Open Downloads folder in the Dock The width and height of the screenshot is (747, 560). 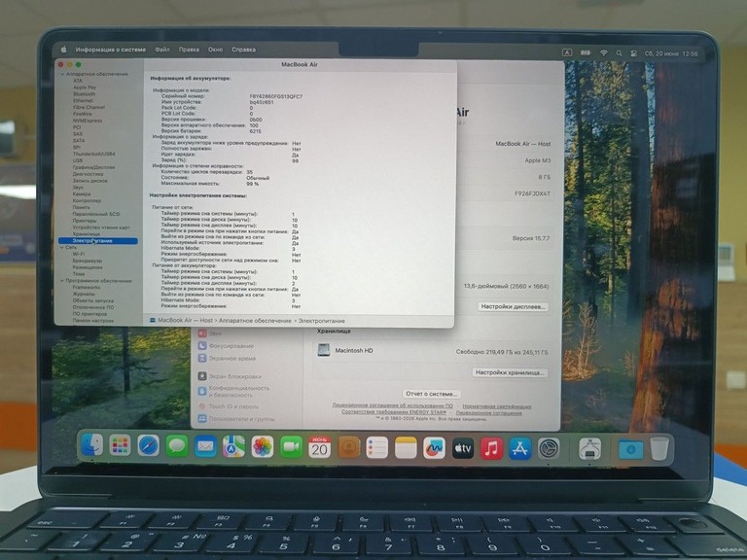pos(630,449)
